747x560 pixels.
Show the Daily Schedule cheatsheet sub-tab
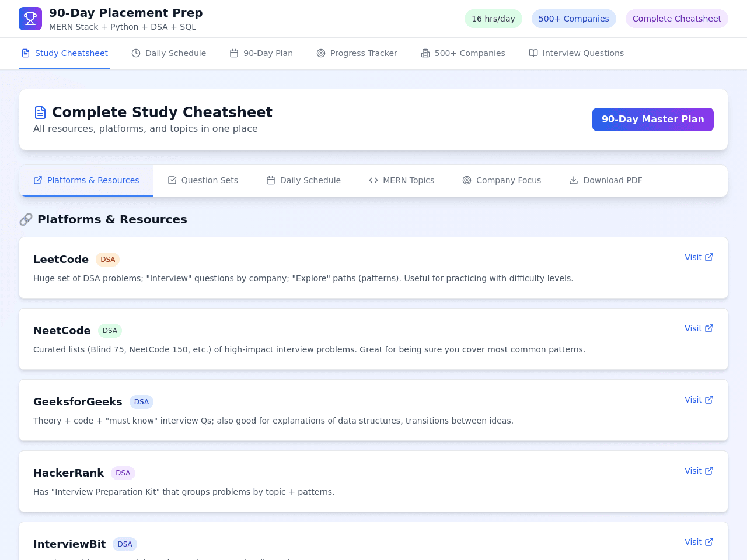[303, 180]
